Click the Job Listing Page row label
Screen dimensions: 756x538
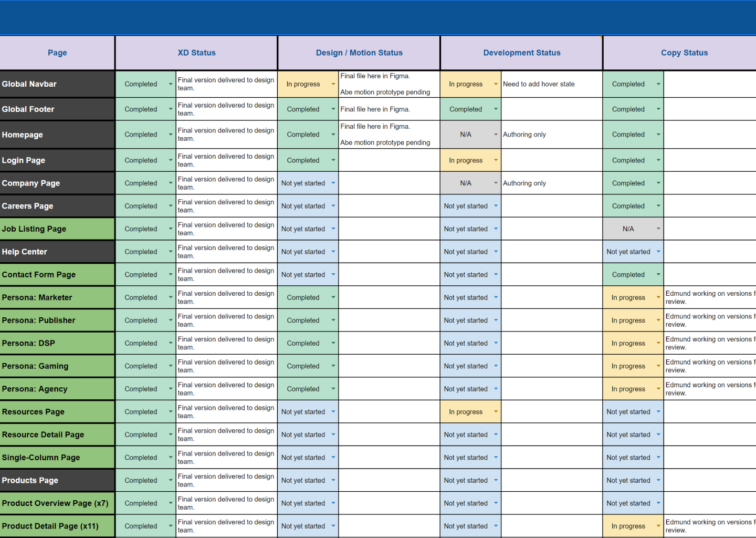(x=57, y=229)
